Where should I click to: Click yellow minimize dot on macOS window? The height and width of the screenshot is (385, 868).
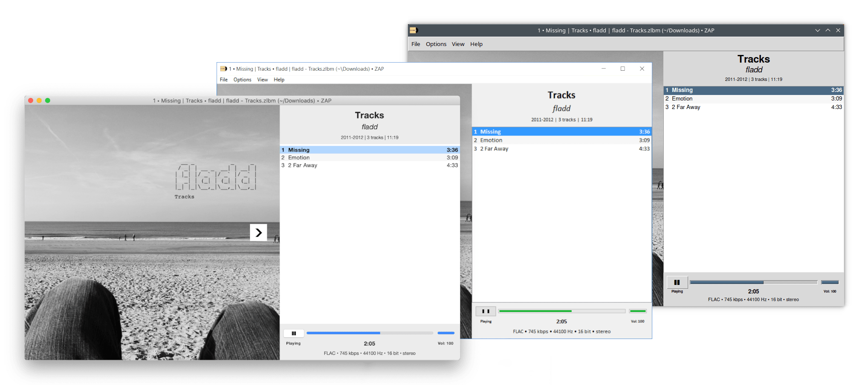pos(39,101)
